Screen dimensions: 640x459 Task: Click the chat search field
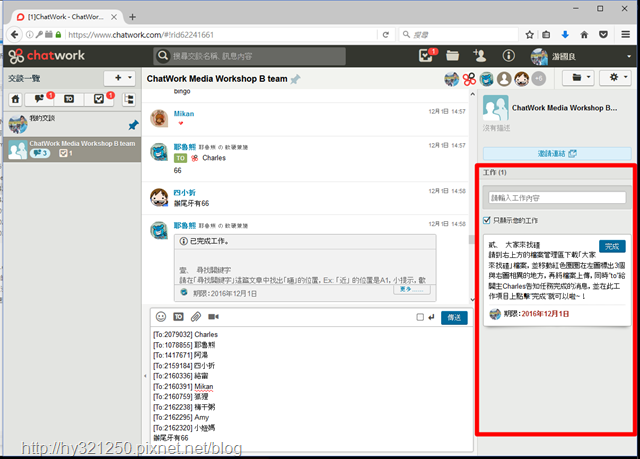tap(249, 56)
